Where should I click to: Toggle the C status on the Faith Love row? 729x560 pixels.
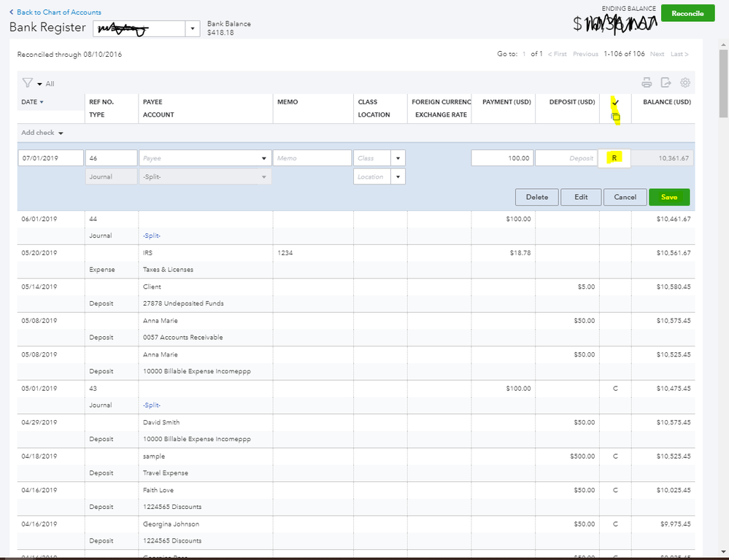615,490
